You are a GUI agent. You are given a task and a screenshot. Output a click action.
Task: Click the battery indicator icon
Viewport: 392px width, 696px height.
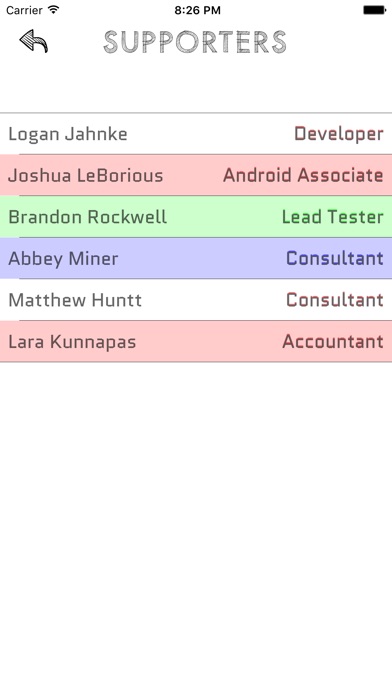(374, 10)
